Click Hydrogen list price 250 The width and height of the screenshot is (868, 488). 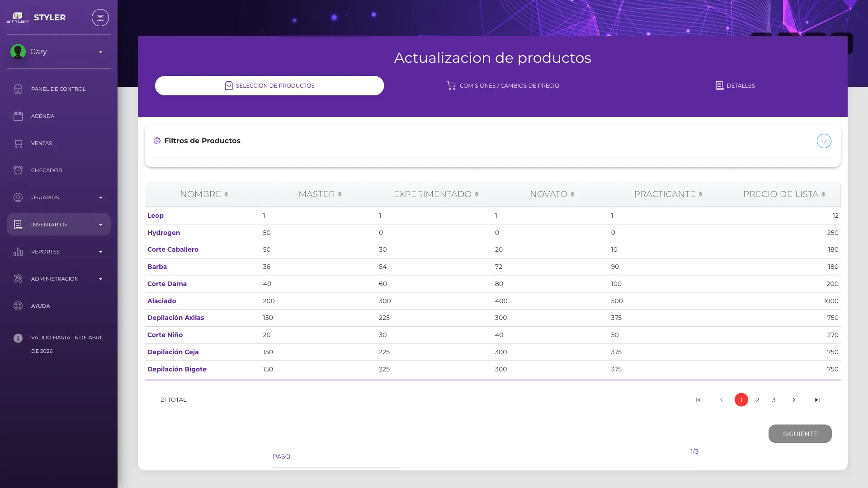point(833,233)
